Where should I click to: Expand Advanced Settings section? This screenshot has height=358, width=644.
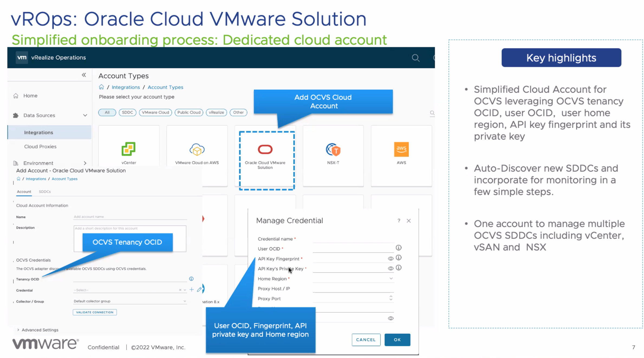point(38,330)
